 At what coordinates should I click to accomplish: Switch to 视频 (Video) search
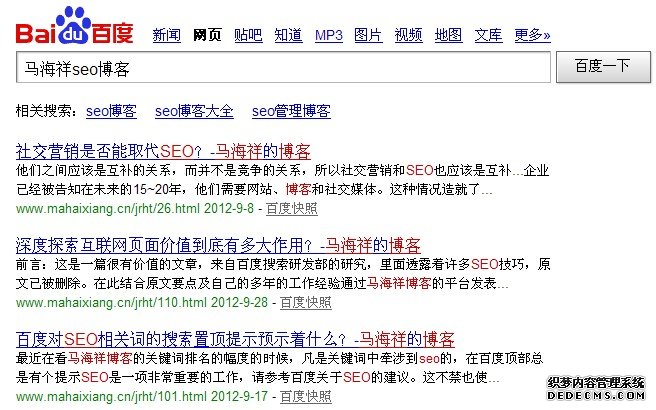[408, 36]
